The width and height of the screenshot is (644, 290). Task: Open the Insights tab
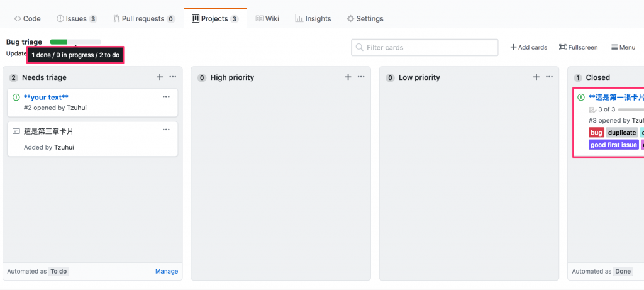tap(313, 19)
